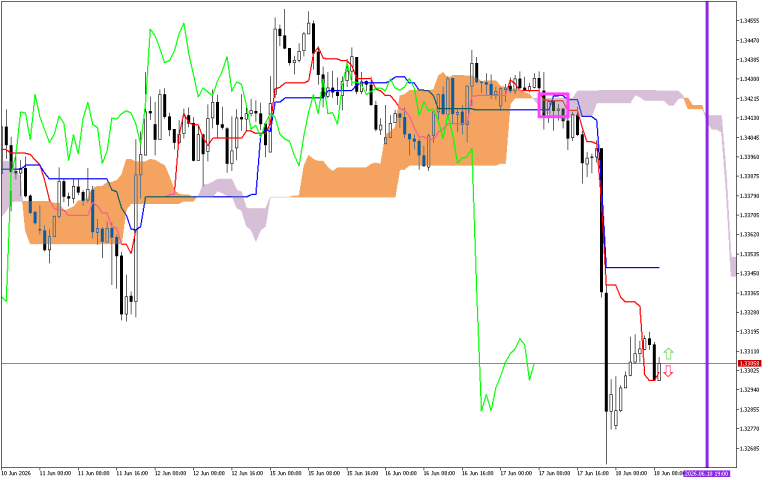
Task: Click the 10 Jun 2026 time label
Action: (16, 473)
